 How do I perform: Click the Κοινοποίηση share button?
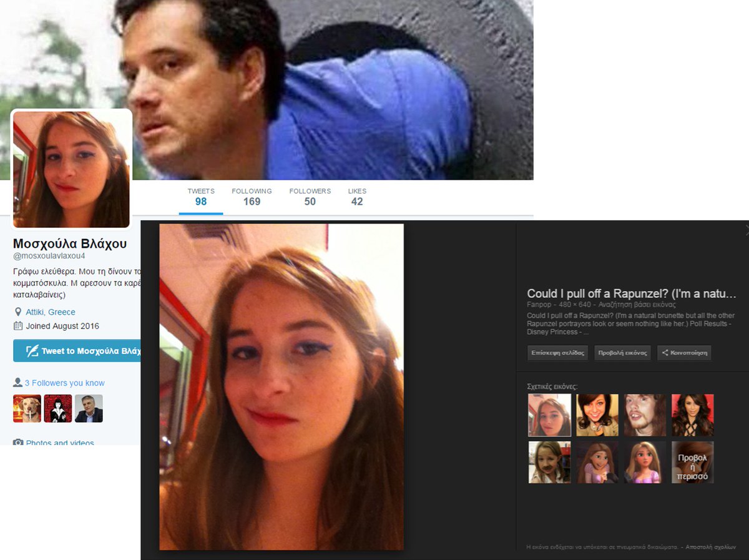684,353
